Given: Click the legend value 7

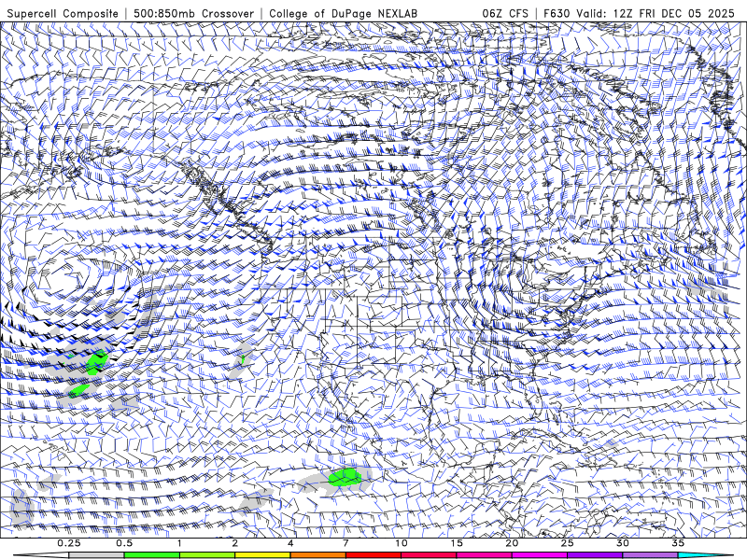Looking at the screenshot, I should 345,543.
